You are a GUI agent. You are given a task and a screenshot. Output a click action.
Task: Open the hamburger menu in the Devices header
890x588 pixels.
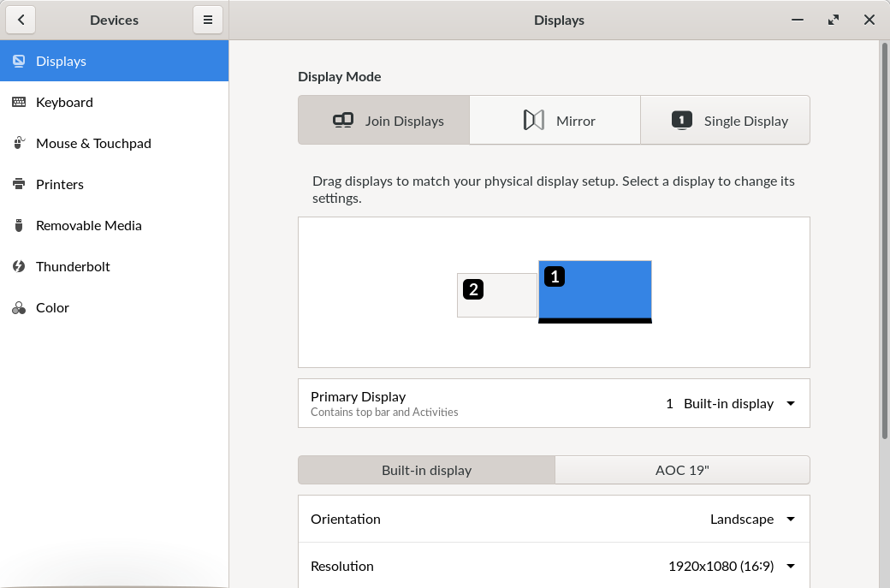208,20
